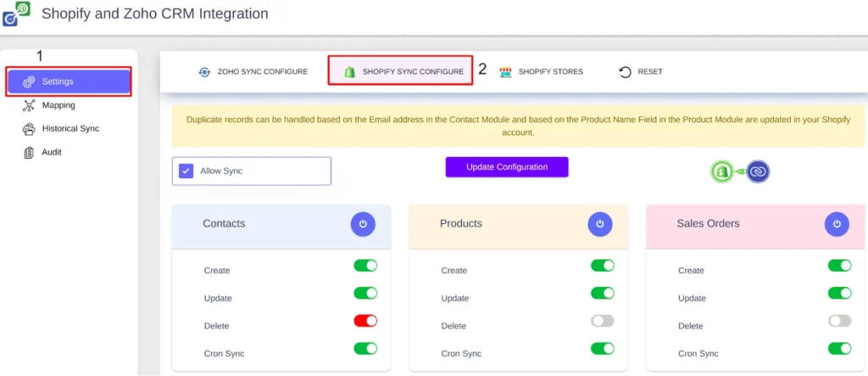
Task: Turn off Cron Sync for Products
Action: 603,349
